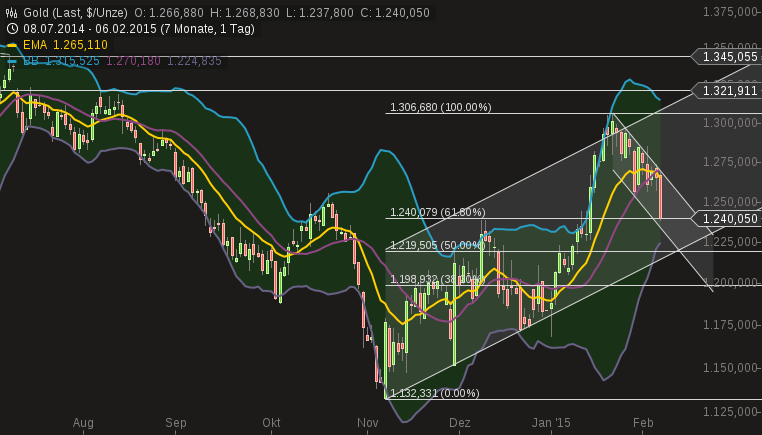
Task: Click the '1.225,000' price axis label
Action: pos(730,242)
